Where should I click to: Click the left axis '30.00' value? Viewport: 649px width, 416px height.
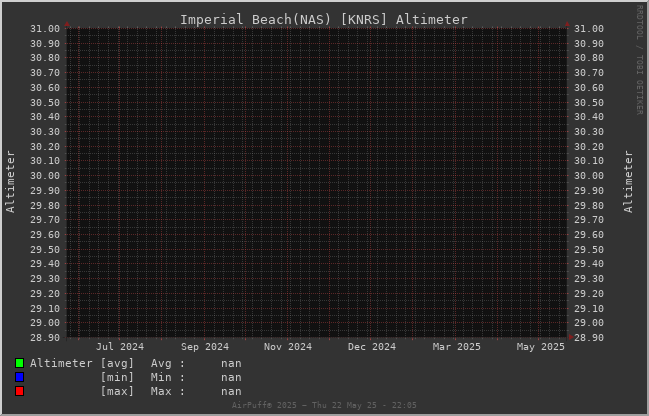tap(45, 176)
